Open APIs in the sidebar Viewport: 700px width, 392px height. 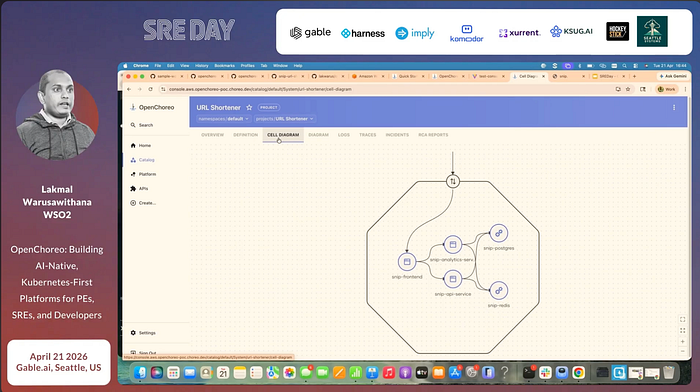[140, 188]
